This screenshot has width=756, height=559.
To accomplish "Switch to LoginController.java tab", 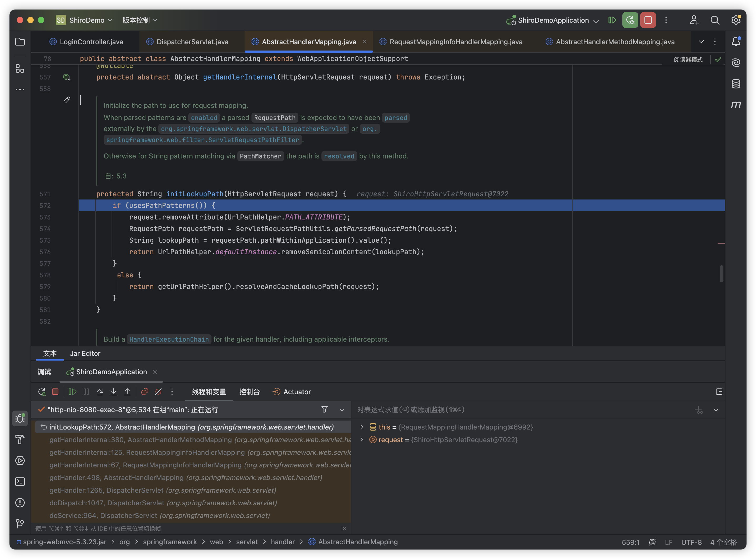I will tap(86, 42).
